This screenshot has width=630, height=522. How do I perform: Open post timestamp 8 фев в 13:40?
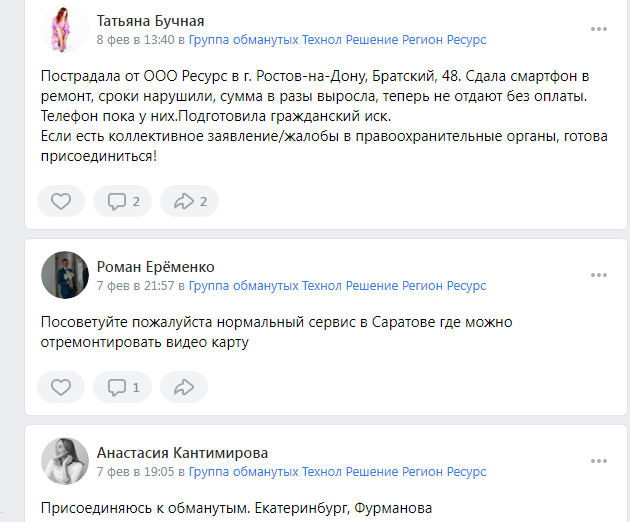point(135,40)
